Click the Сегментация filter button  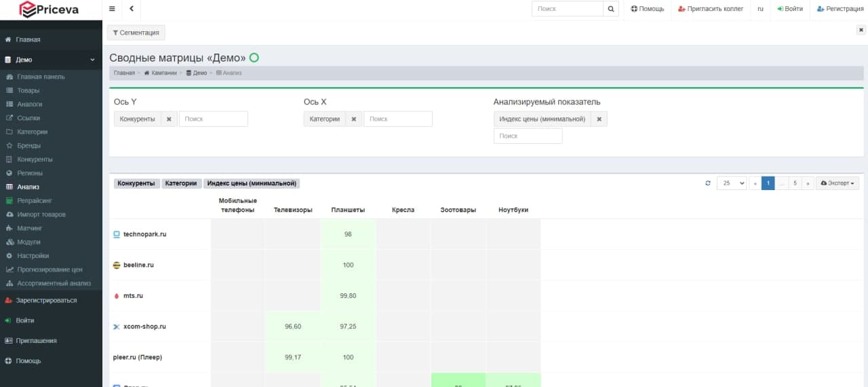point(136,33)
